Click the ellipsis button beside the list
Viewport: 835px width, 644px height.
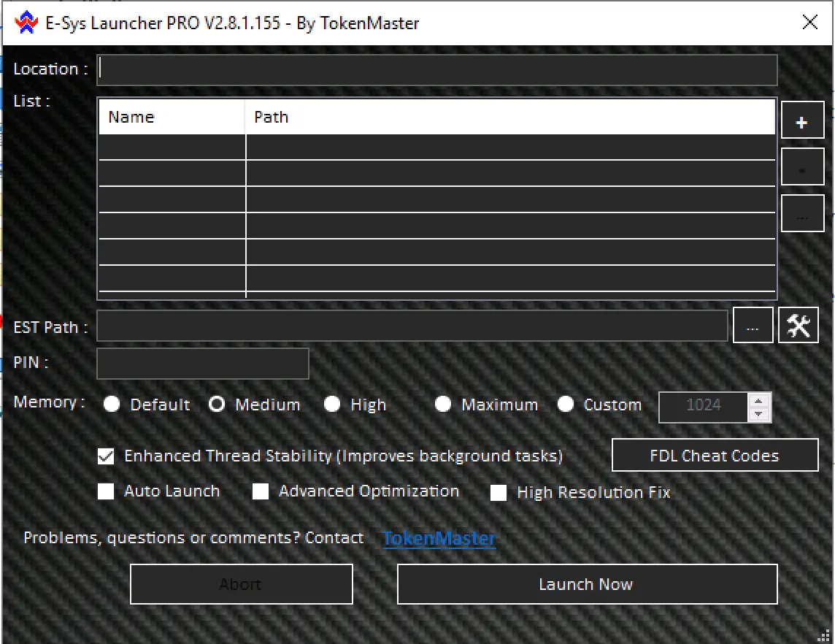pyautogui.click(x=802, y=214)
